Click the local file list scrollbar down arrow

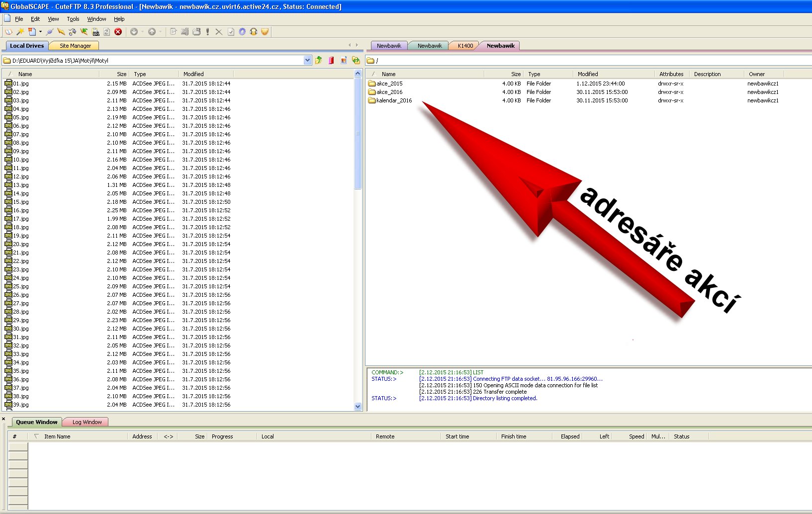click(358, 407)
